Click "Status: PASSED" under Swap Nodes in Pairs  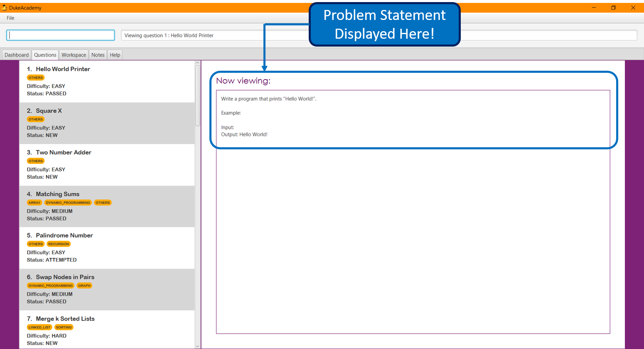point(47,302)
